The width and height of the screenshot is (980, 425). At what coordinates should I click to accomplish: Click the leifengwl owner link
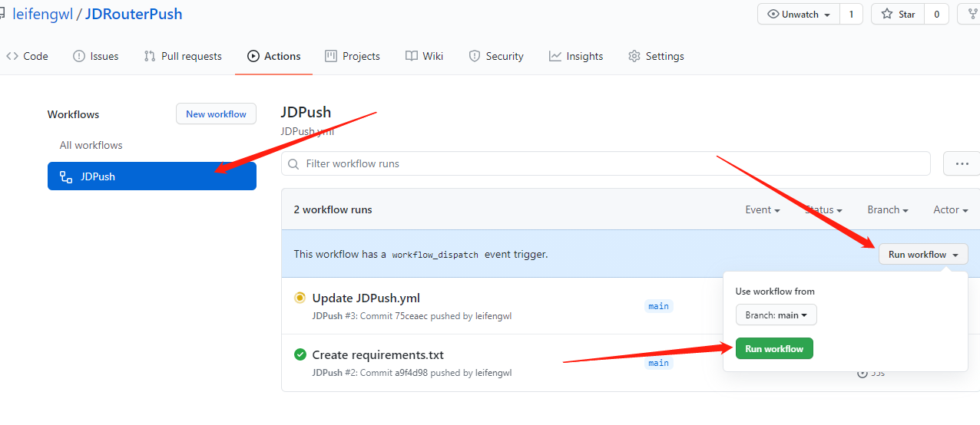[x=42, y=15]
